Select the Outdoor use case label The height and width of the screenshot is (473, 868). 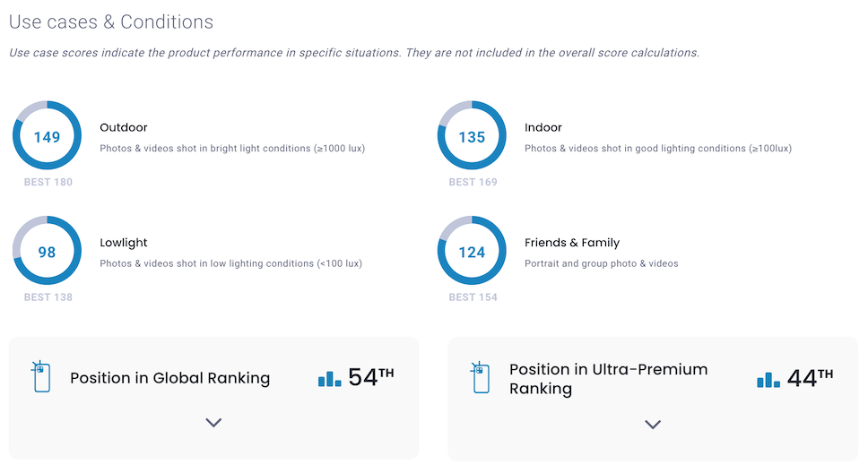click(x=124, y=128)
